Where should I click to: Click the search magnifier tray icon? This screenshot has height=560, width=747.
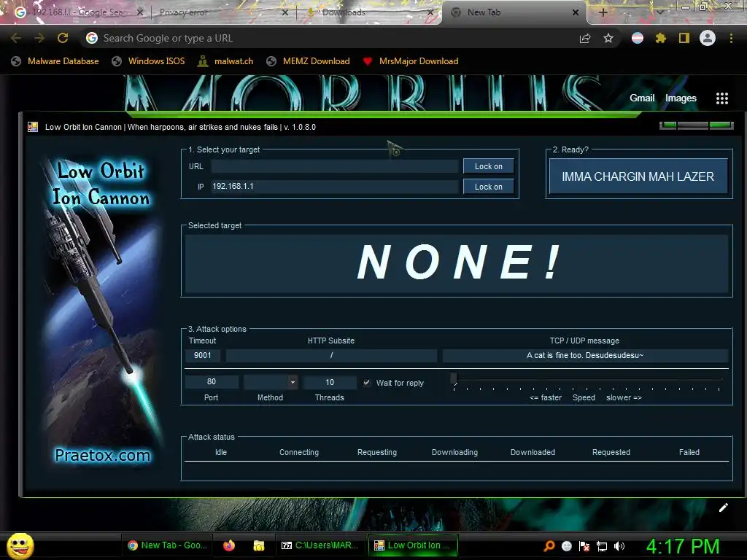[549, 546]
